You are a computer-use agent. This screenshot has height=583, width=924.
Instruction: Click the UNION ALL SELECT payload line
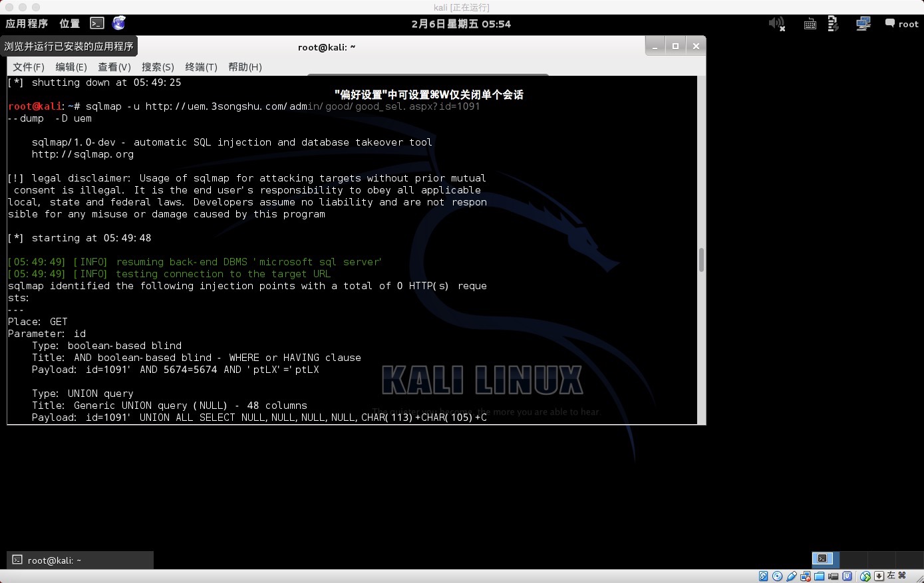259,417
